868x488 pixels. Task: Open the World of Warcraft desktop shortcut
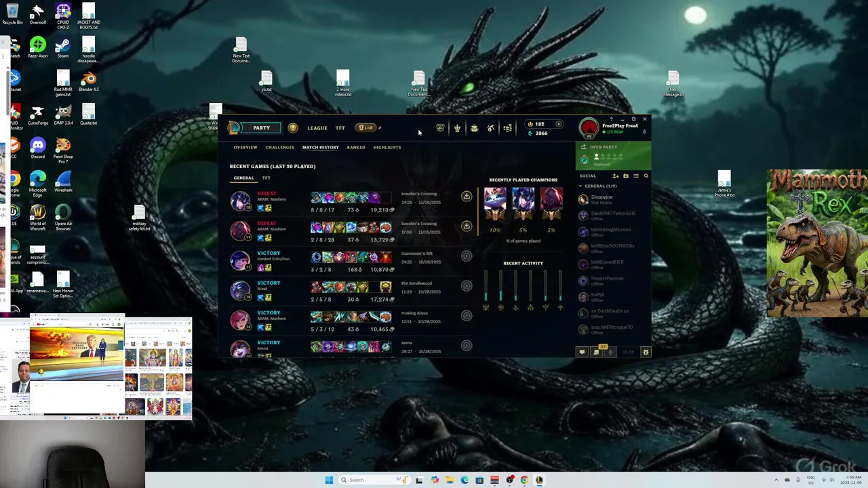[x=38, y=217]
